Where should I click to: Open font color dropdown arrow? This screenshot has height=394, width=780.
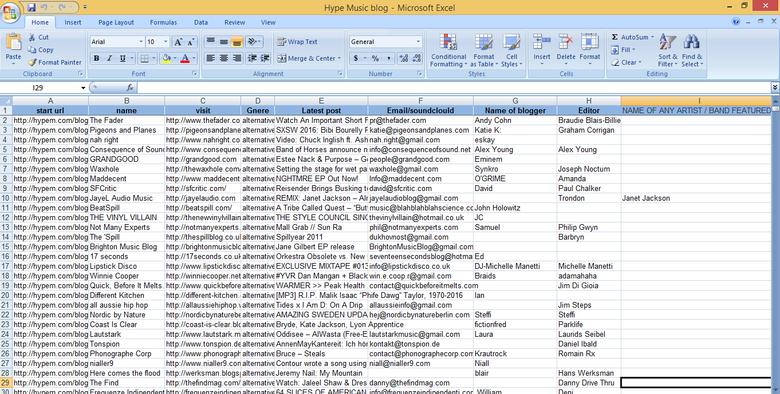[194, 59]
